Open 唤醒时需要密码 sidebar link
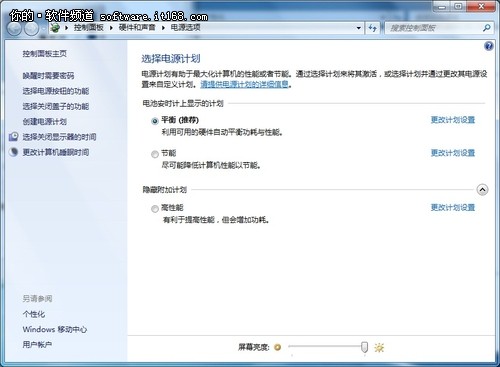Screen dimensions: 500x367 click(x=48, y=76)
